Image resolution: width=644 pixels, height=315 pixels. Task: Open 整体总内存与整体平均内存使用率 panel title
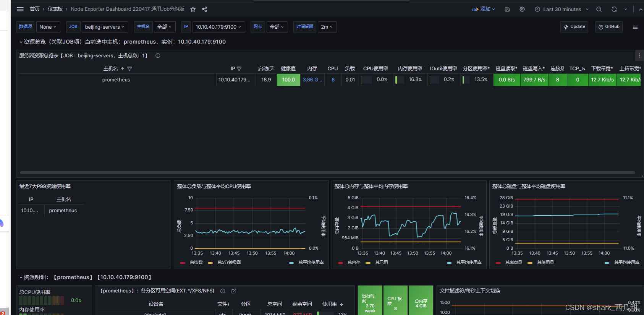371,187
